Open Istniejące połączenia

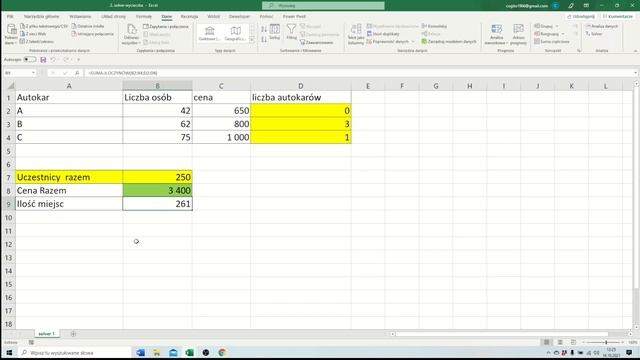pyautogui.click(x=93, y=34)
